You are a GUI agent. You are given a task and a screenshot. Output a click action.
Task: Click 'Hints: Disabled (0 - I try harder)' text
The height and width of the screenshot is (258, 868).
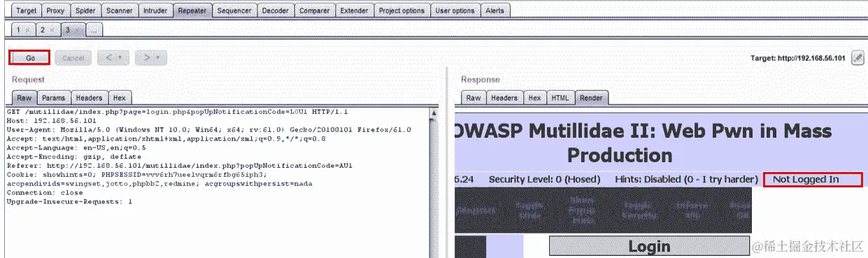tap(686, 180)
